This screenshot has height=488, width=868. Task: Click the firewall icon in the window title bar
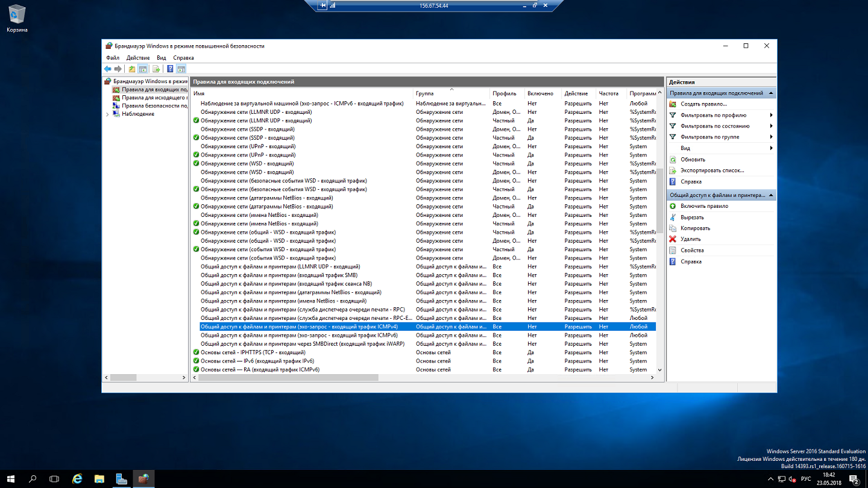(108, 46)
